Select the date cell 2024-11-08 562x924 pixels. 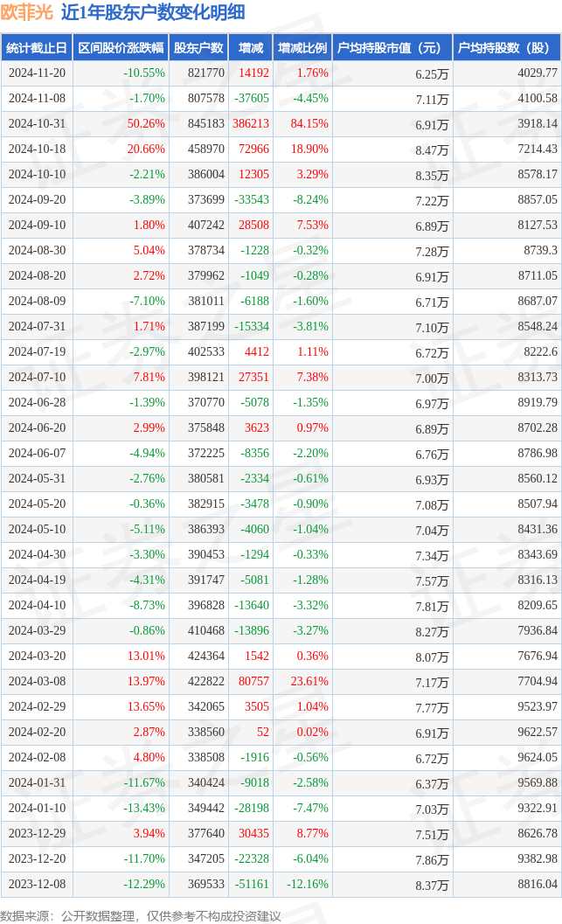point(37,99)
